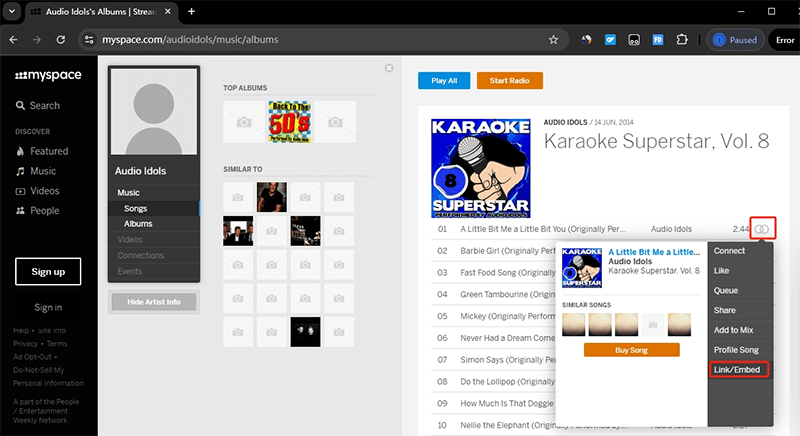
Task: Click the FD extension icon
Action: 658,40
